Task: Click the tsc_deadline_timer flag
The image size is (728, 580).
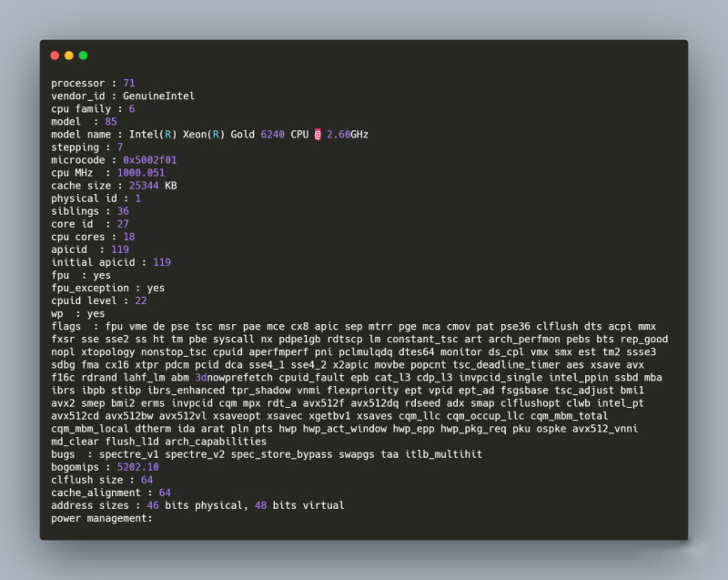Action: pos(507,365)
